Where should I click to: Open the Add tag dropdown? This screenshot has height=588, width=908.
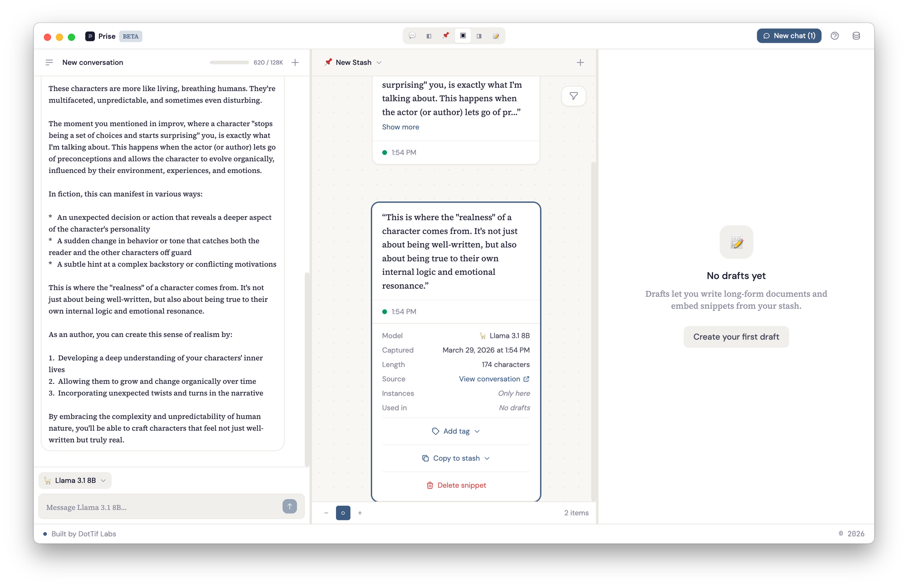tap(456, 431)
